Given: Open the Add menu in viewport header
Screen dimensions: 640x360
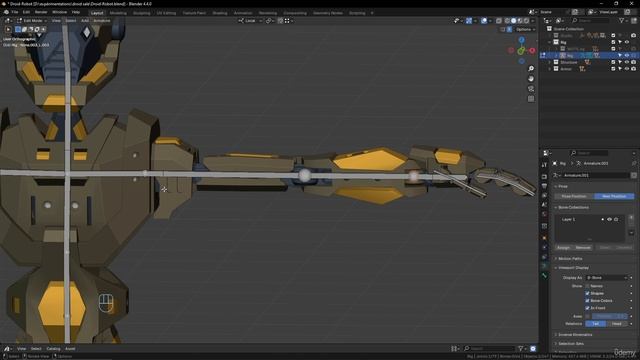Looking at the screenshot, I should [x=85, y=20].
